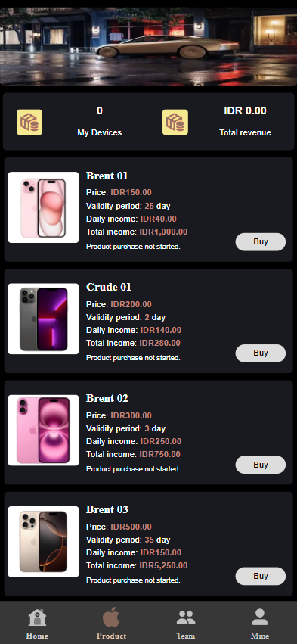Buy the Brent 01 product
The height and width of the screenshot is (644, 297).
pyautogui.click(x=261, y=242)
